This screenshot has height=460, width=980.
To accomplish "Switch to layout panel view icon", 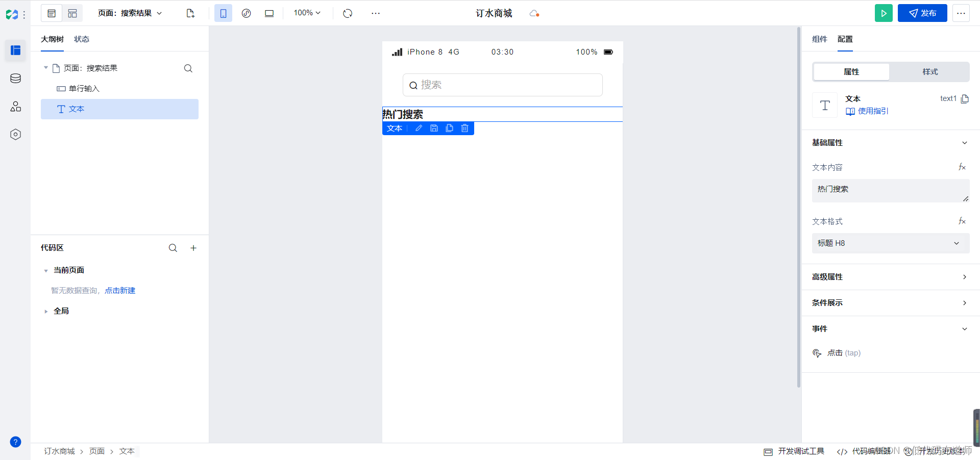I will coord(72,13).
